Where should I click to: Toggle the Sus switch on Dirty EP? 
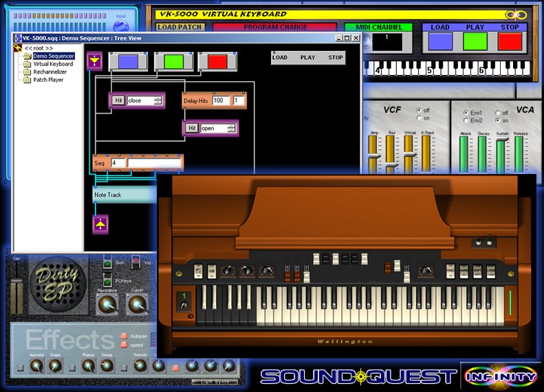pyautogui.click(x=107, y=262)
